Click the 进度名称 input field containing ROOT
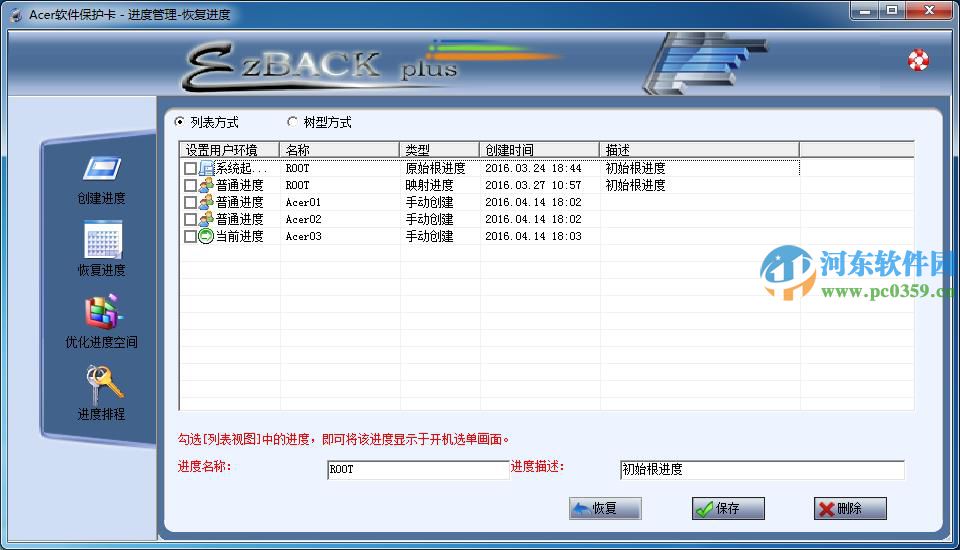Viewport: 960px width, 550px height. click(x=418, y=470)
